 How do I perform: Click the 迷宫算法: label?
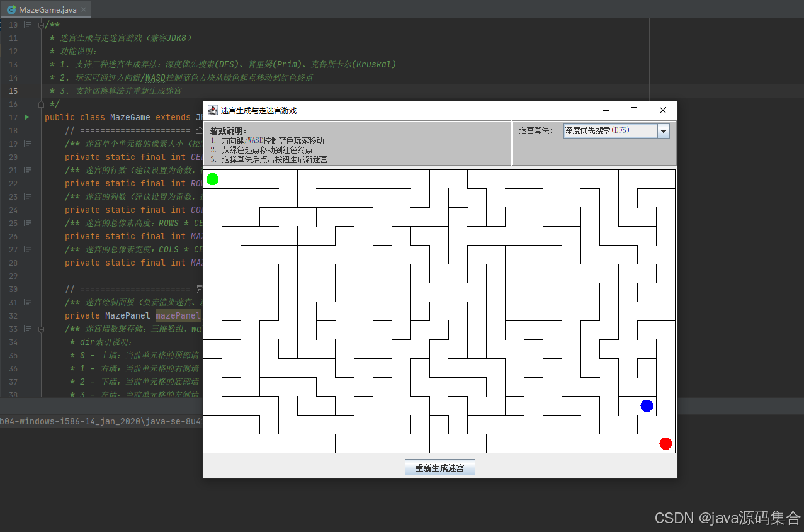tap(536, 131)
